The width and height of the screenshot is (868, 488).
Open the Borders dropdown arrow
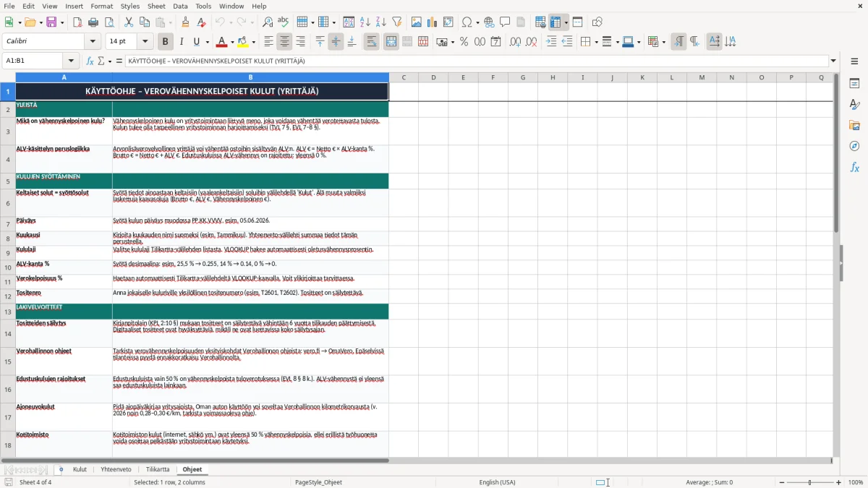pos(596,42)
